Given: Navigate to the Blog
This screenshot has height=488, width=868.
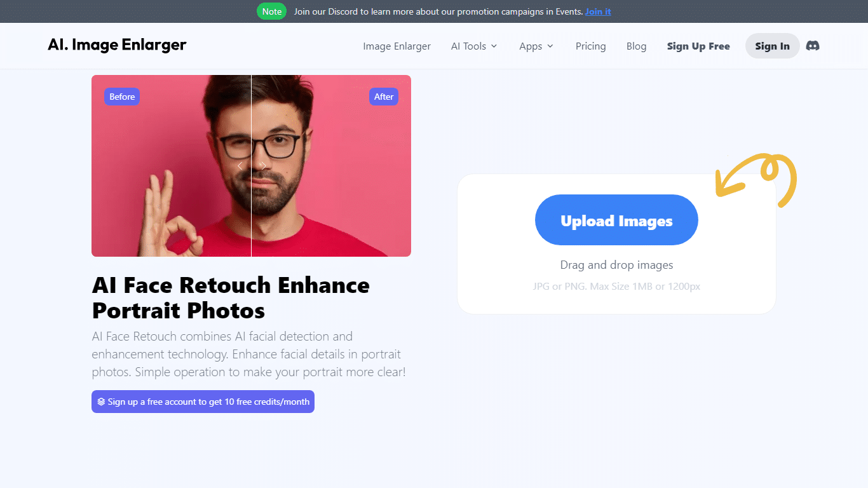Looking at the screenshot, I should [636, 46].
